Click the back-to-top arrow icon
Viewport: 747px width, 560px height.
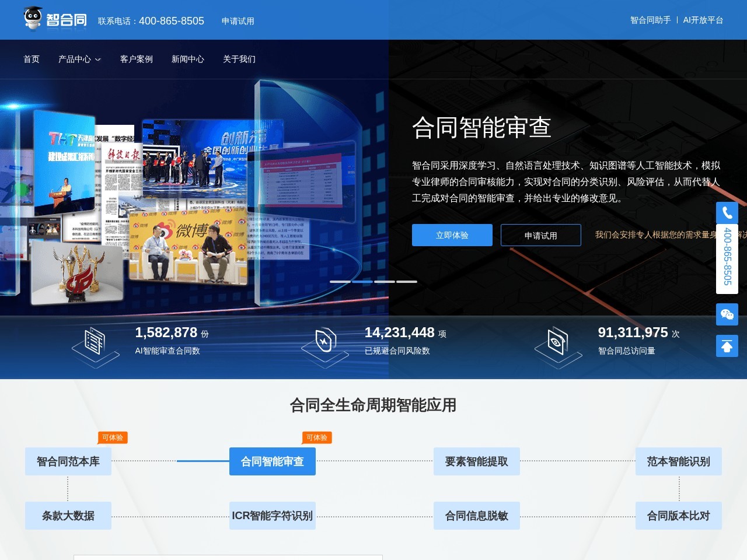(x=727, y=346)
